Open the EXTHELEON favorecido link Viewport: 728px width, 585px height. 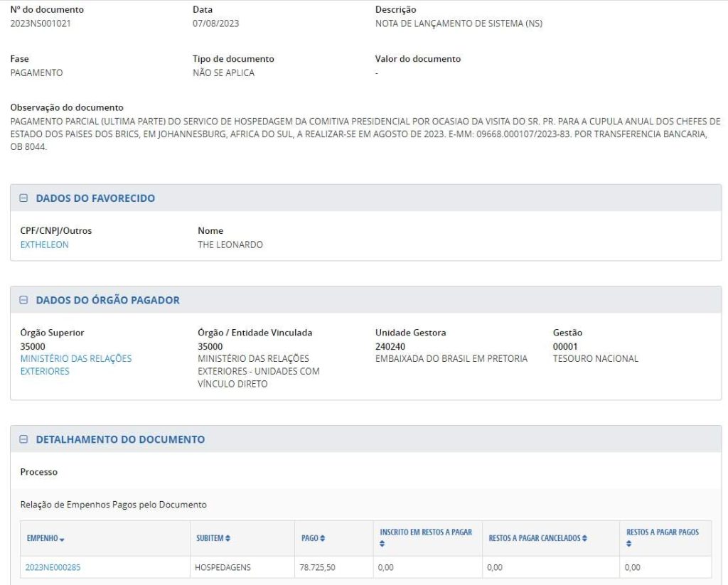(x=44, y=245)
